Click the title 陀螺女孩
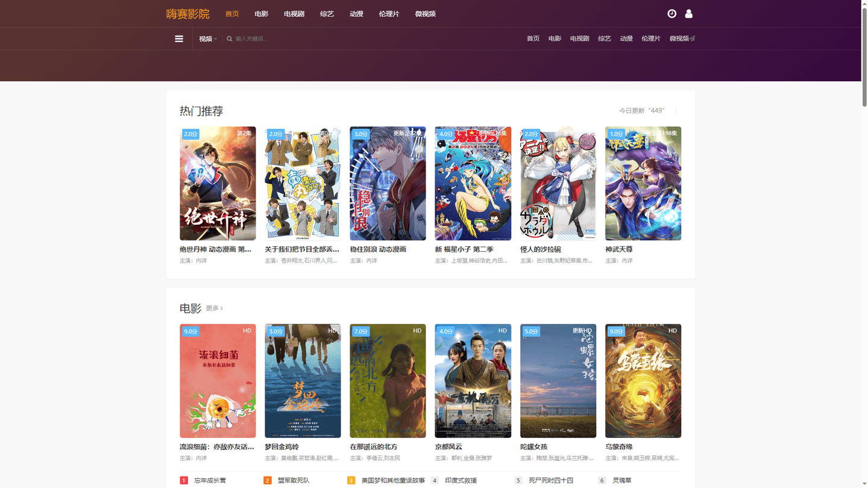This screenshot has width=868, height=488. point(534,446)
